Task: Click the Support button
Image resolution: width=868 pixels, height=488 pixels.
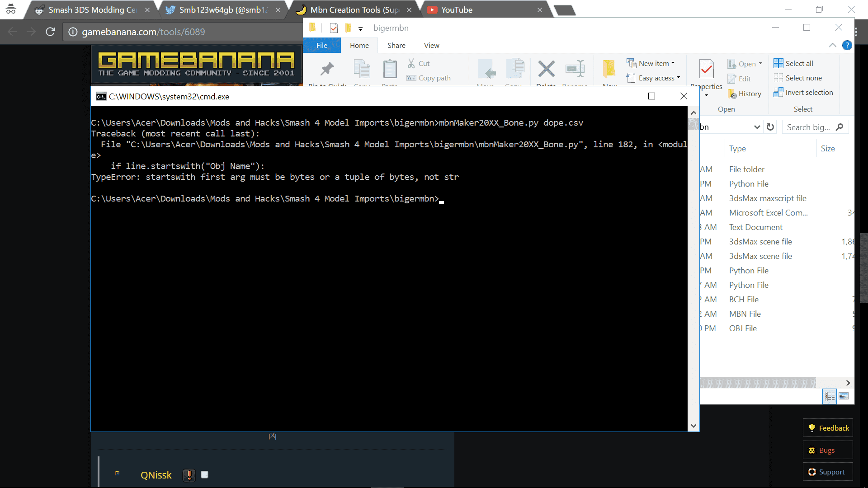Action: tap(828, 472)
